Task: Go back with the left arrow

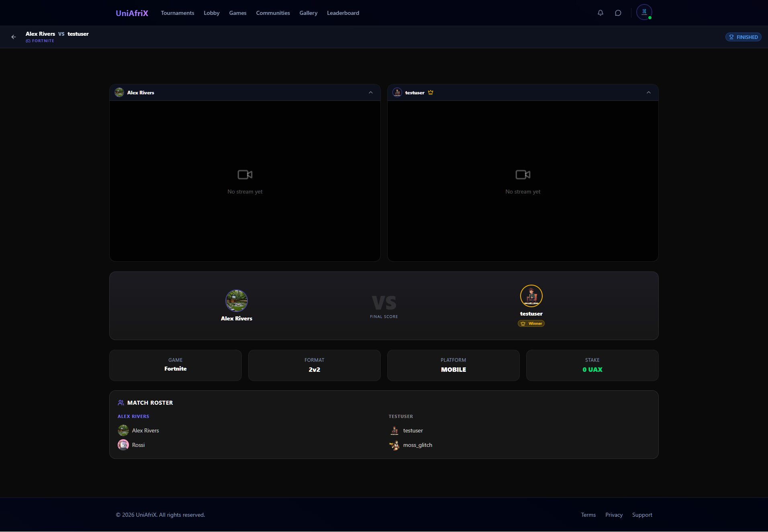Action: 14,37
